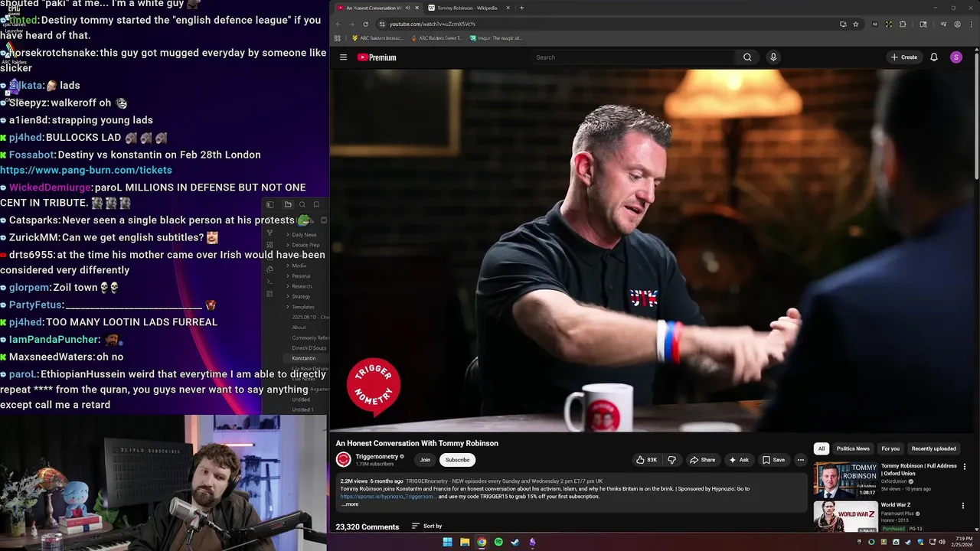Open the About note in Obsidian

tap(299, 328)
